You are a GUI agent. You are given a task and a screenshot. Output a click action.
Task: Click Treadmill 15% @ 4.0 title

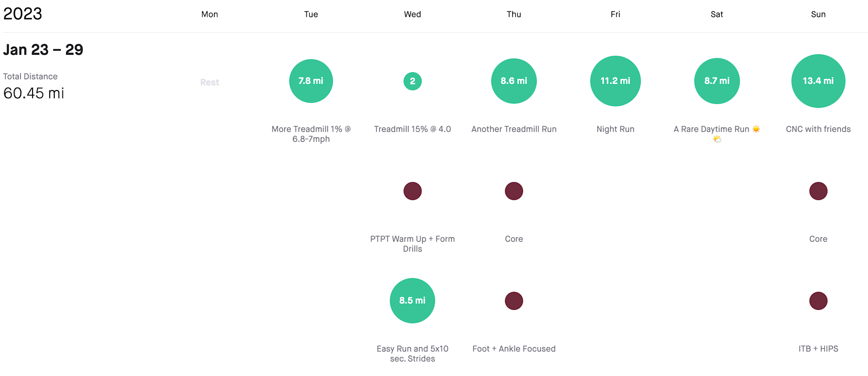412,129
